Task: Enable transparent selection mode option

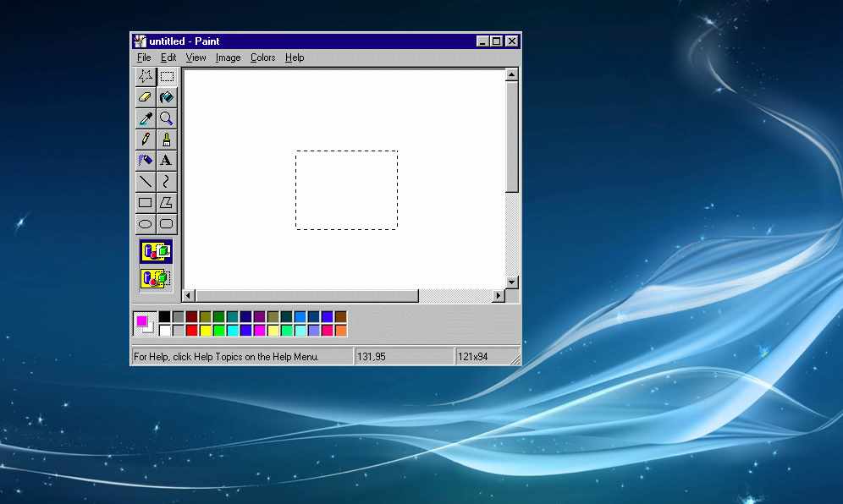Action: pyautogui.click(x=156, y=278)
